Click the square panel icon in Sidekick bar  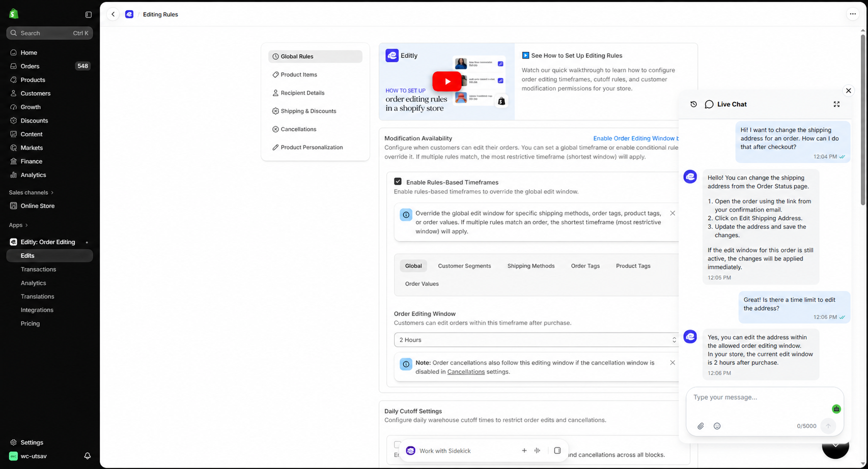(x=557, y=451)
